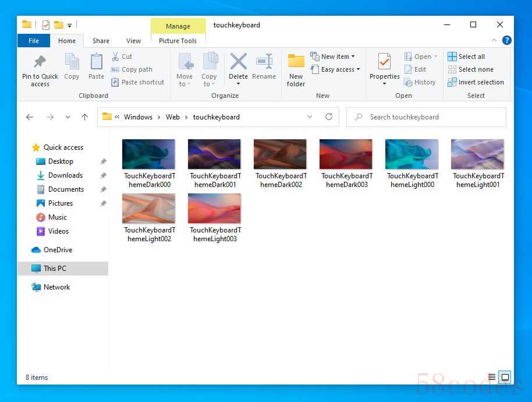
Task: Open Properties from the ribbon
Action: [x=384, y=63]
